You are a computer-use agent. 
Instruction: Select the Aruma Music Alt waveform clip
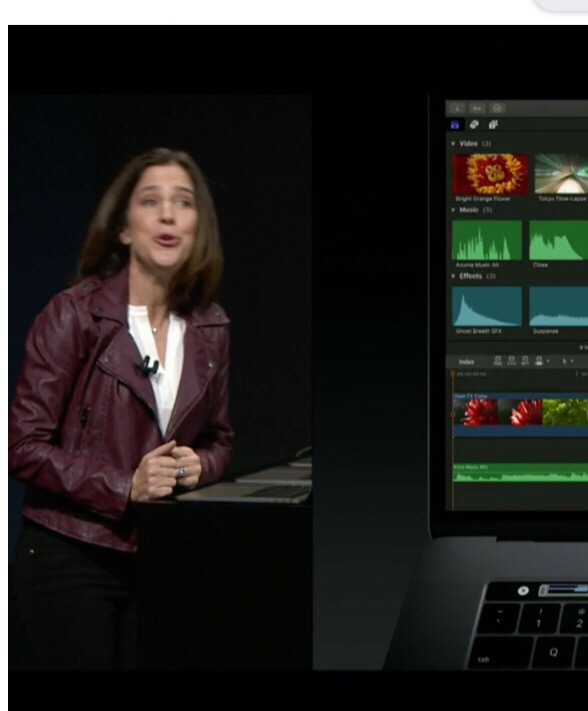[x=487, y=240]
